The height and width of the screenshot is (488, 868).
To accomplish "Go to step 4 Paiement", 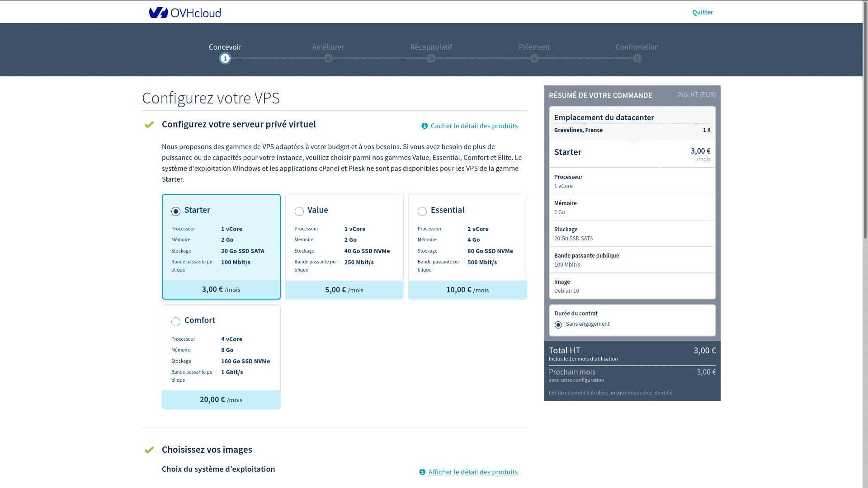I will click(x=534, y=58).
